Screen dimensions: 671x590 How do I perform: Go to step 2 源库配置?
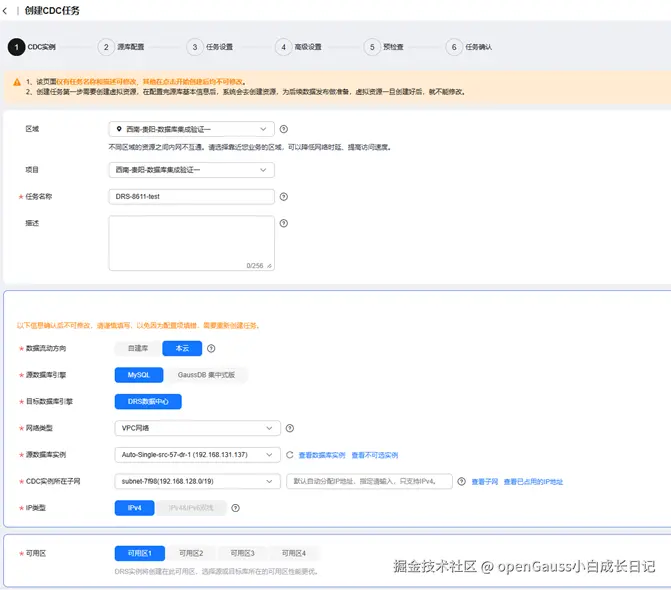point(121,47)
